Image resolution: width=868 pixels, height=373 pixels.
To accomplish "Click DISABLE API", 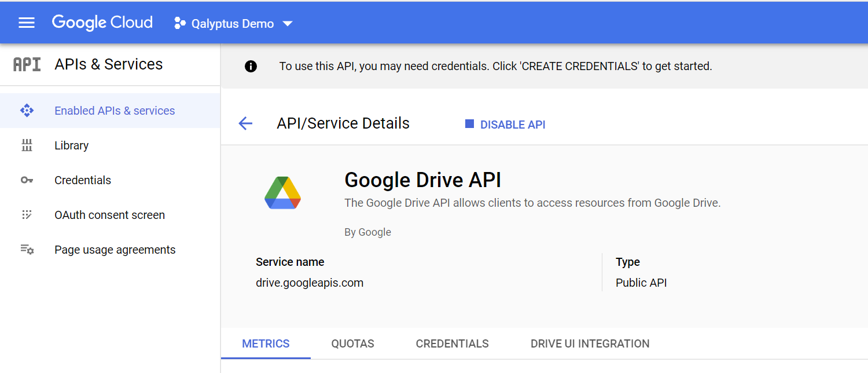I will coord(505,124).
